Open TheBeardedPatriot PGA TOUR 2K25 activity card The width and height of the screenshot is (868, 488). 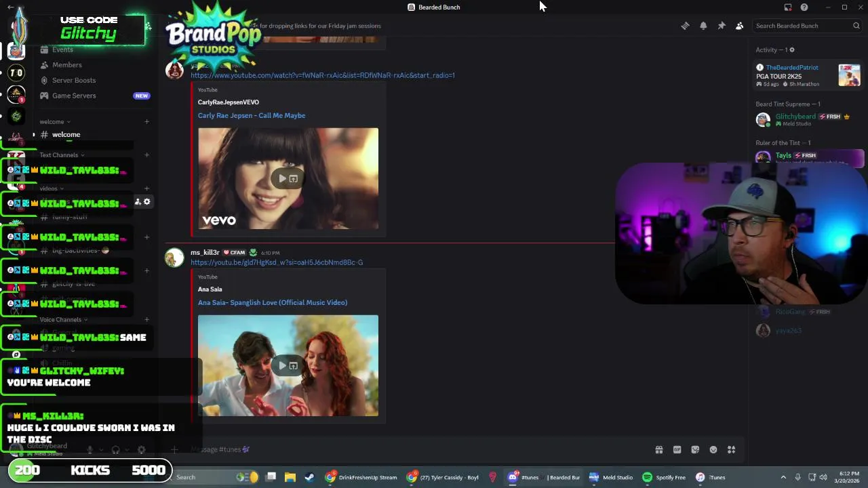[808, 75]
